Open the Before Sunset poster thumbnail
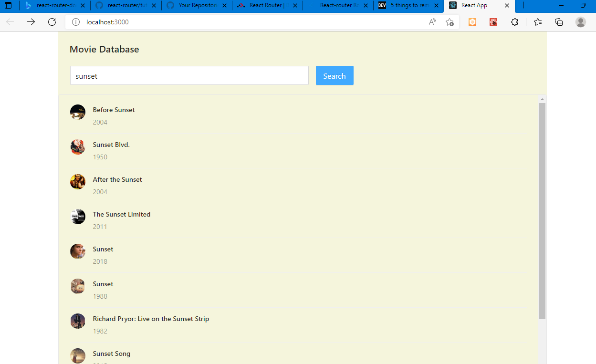 [78, 112]
